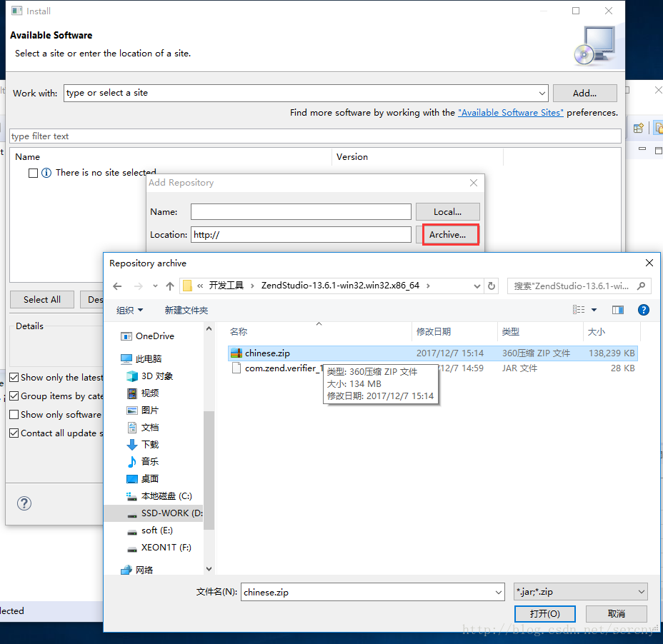Viewport: 663px width, 644px height.
Task: Open the 图片 folder
Action: click(143, 411)
